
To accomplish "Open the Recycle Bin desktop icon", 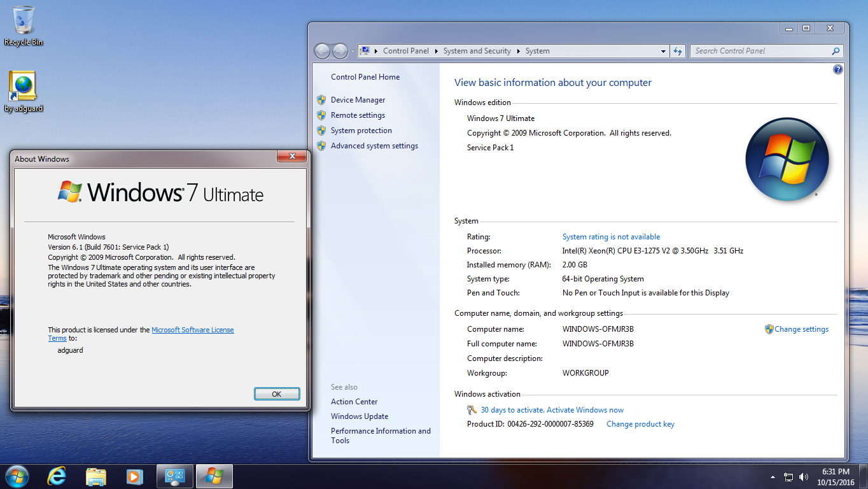I will (x=24, y=26).
